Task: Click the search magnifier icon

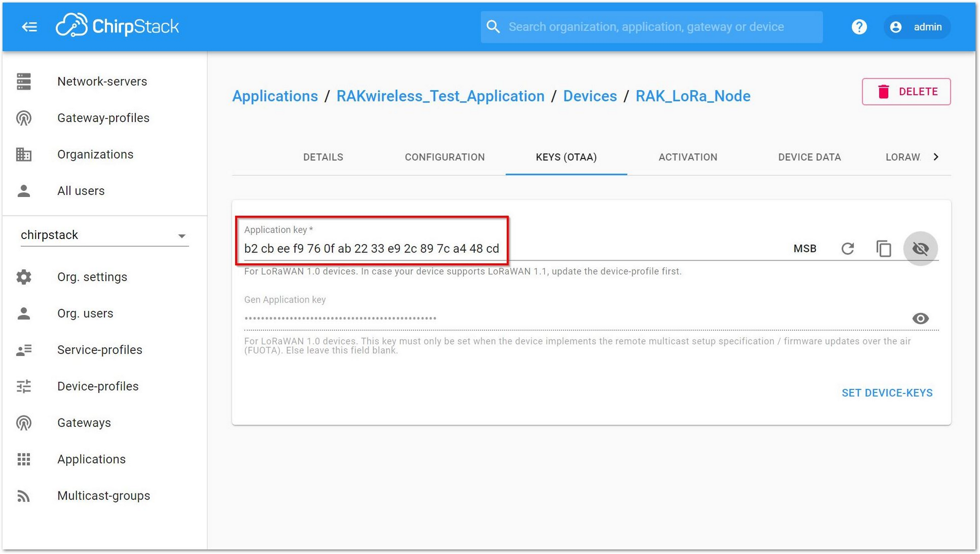Action: pyautogui.click(x=493, y=27)
